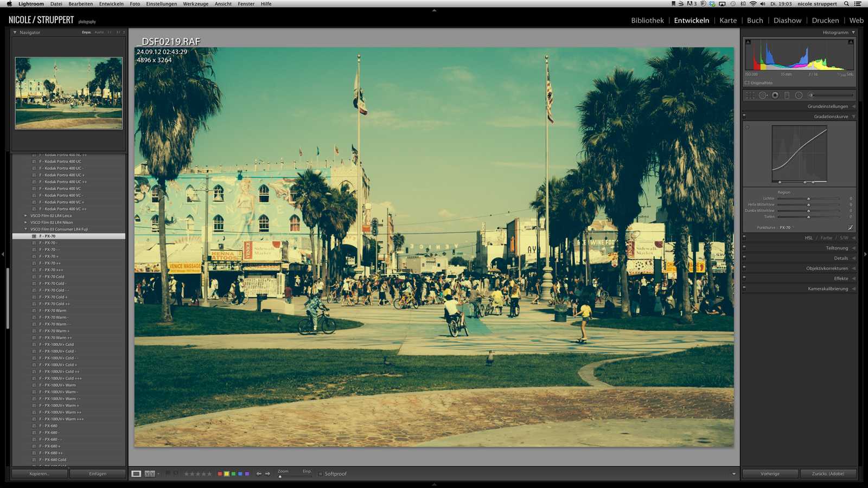868x488 pixels.
Task: Open the Punktkurve PX-70 dropdown
Action: click(787, 228)
